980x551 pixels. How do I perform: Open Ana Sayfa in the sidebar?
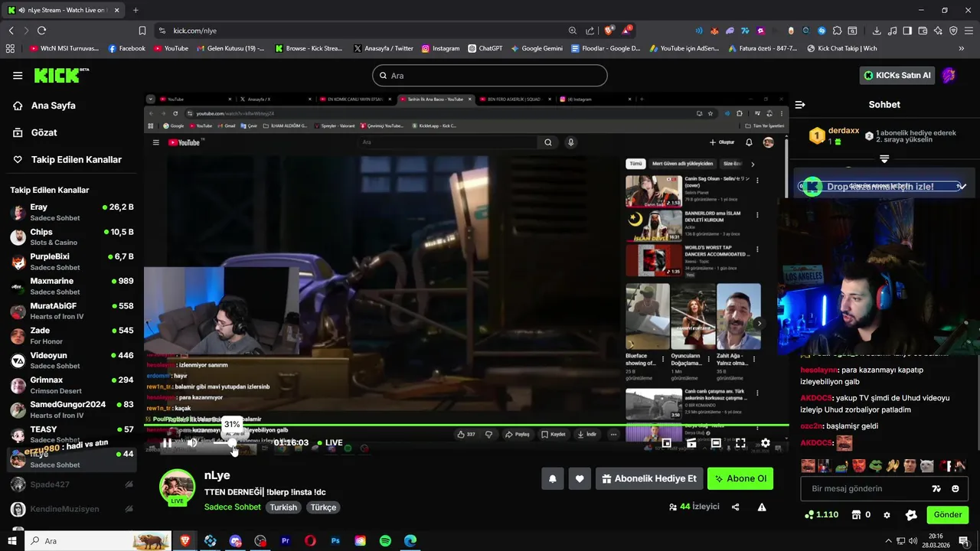(53, 106)
